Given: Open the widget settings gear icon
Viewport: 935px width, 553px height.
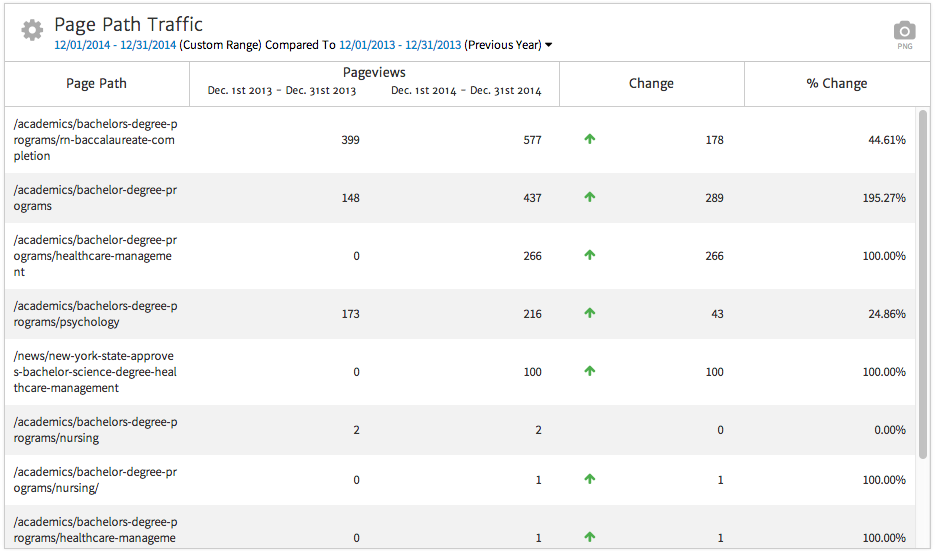Looking at the screenshot, I should point(32,30).
